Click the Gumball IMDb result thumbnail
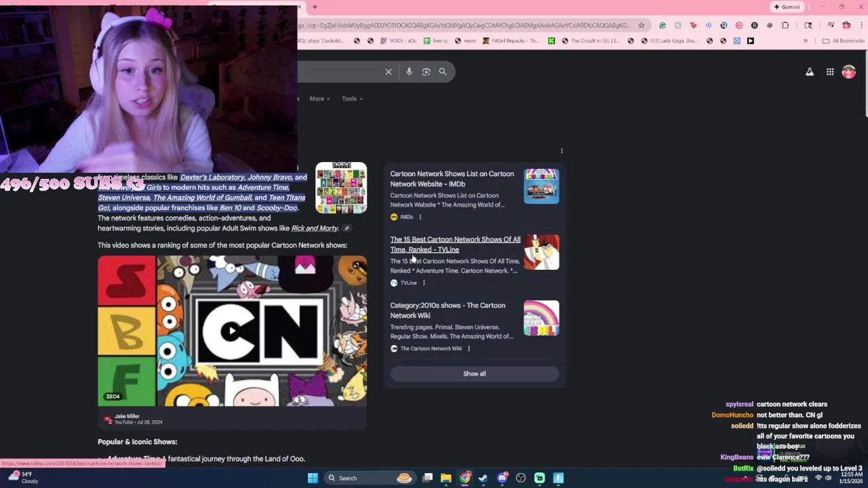 541,186
